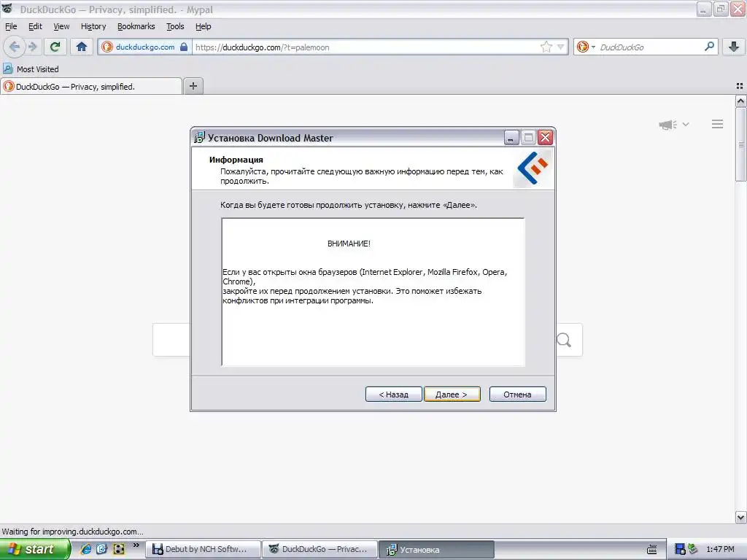This screenshot has width=747, height=560.
Task: Open the URL history dropdown arrow
Action: pyautogui.click(x=561, y=47)
